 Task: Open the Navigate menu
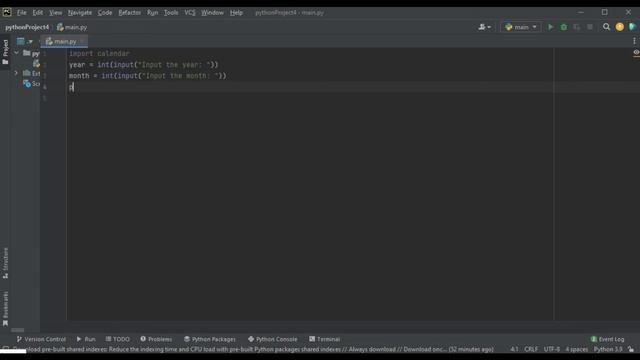80,13
